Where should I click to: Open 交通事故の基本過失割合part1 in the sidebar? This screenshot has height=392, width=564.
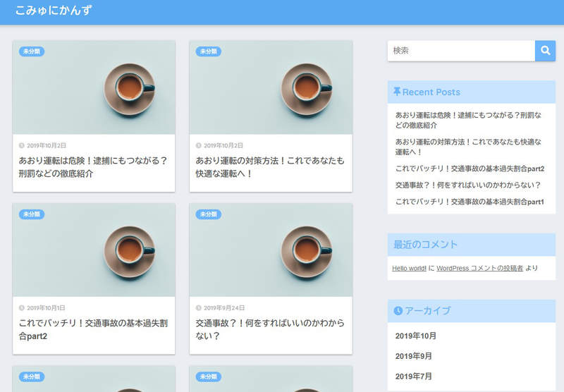(x=470, y=202)
